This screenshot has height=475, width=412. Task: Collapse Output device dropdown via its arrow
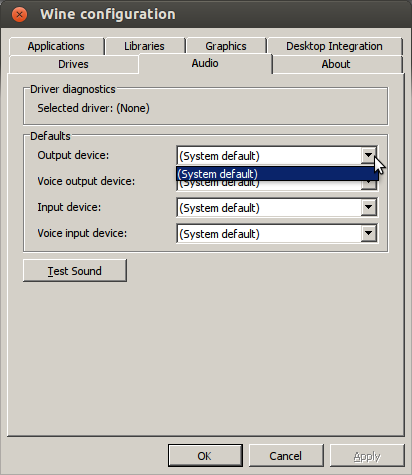pos(368,155)
